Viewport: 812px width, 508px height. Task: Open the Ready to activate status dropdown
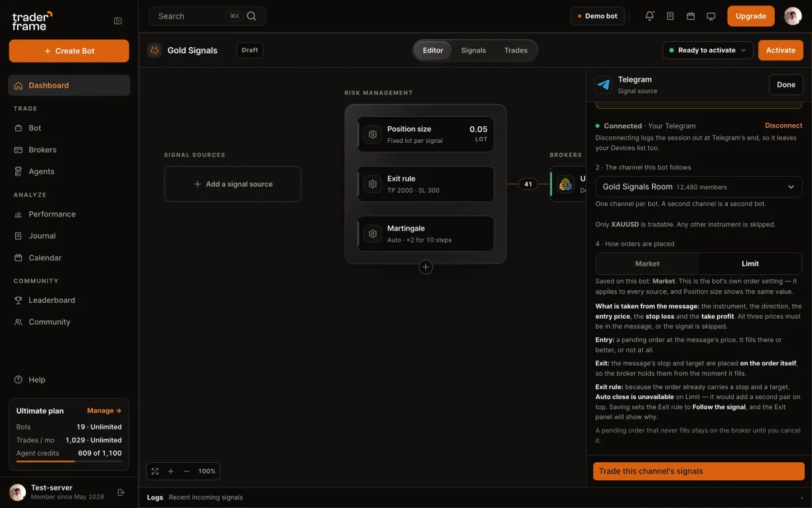(x=708, y=50)
